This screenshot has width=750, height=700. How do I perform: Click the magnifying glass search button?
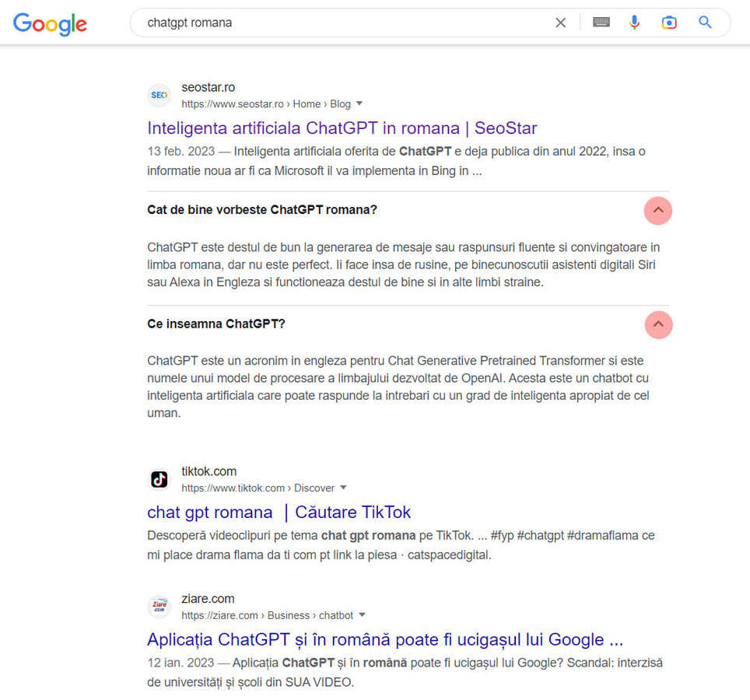705,22
